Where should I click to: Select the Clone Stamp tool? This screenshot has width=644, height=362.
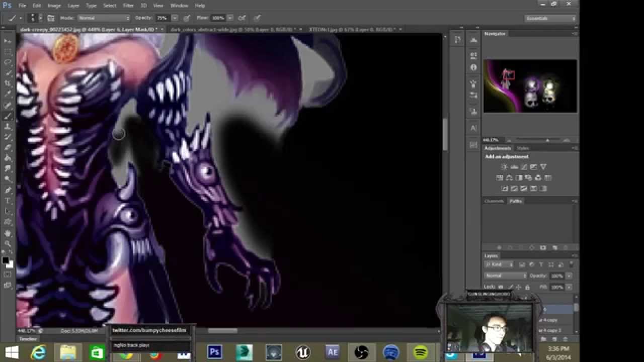[x=8, y=126]
